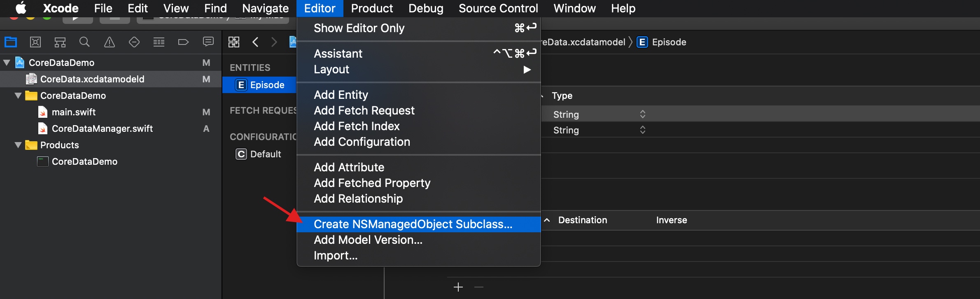Choose the Assistant menu item
980x299 pixels.
point(418,54)
